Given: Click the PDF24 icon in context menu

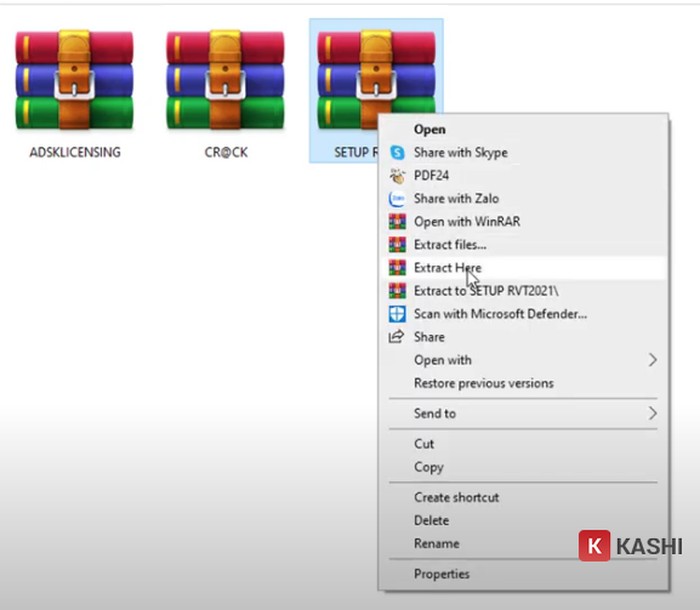Looking at the screenshot, I should click(397, 176).
